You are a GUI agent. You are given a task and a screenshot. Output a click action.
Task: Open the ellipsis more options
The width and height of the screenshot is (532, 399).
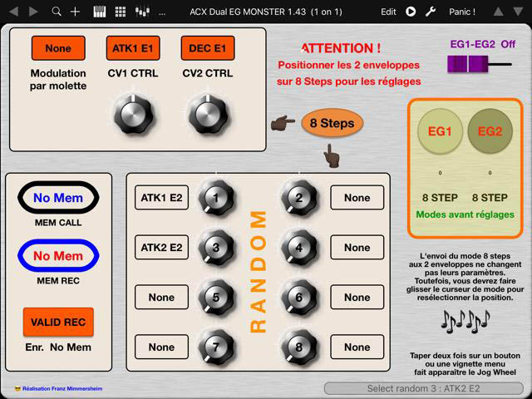(x=162, y=13)
